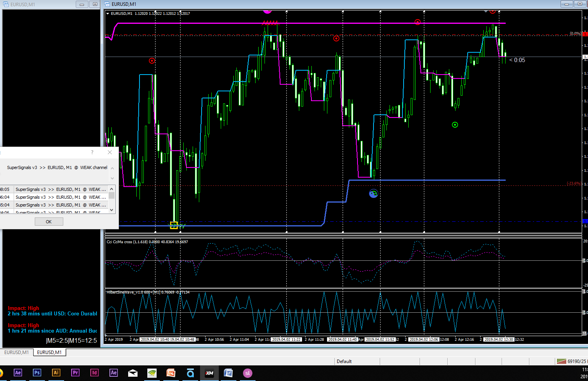Switch to the first EURUSD,M1 chart tab
Image resolution: width=588 pixels, height=381 pixels.
tap(16, 352)
